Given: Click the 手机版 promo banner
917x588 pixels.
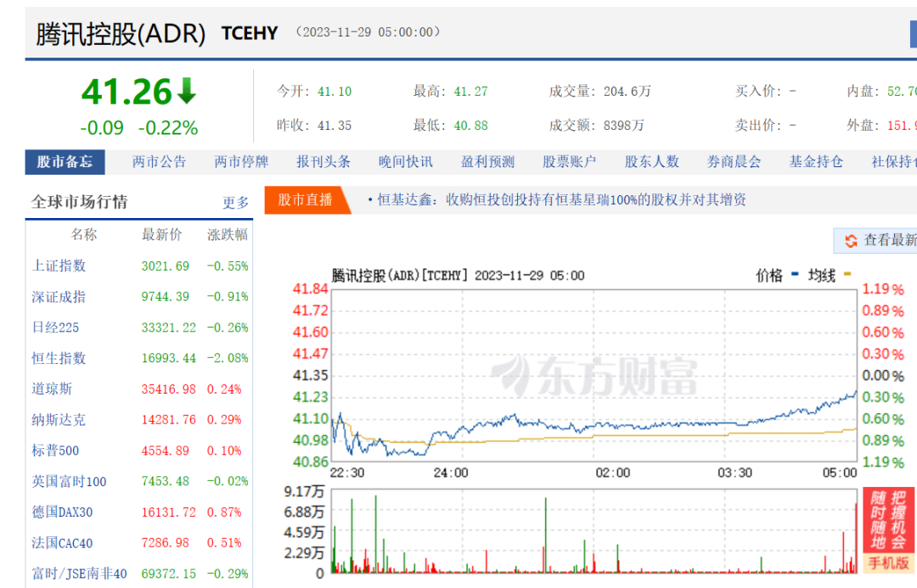Looking at the screenshot, I should click(888, 530).
